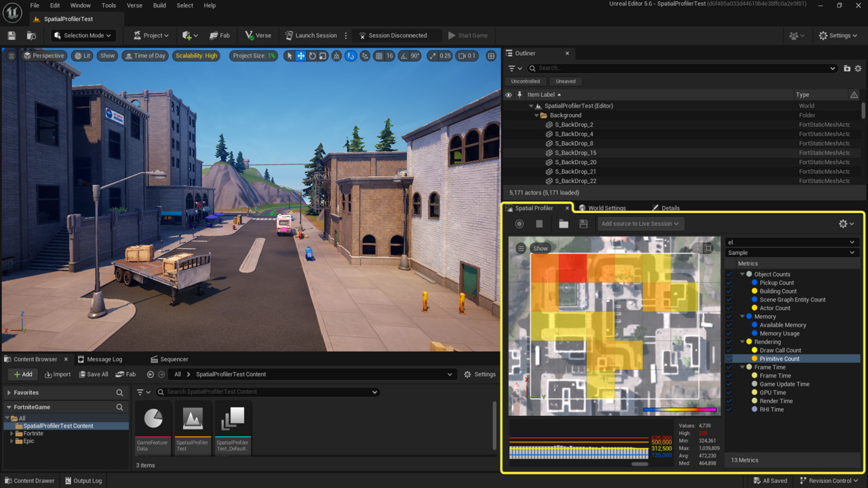868x488 pixels.
Task: Open the Selection Mode dropdown
Action: tap(82, 35)
